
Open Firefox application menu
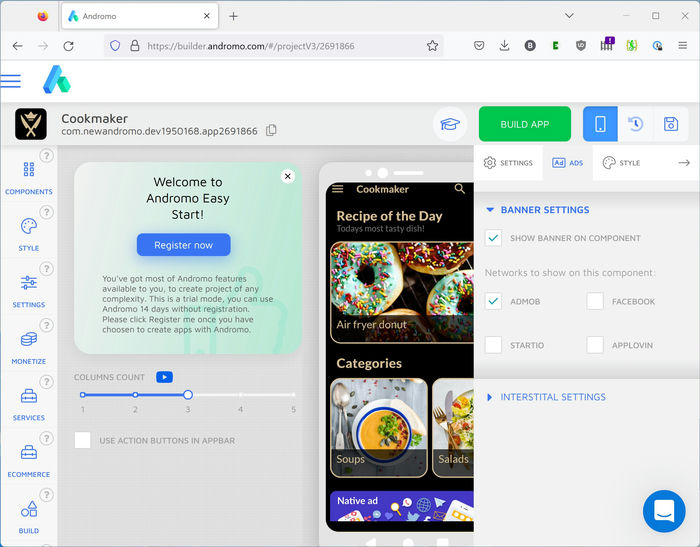pyautogui.click(x=682, y=46)
